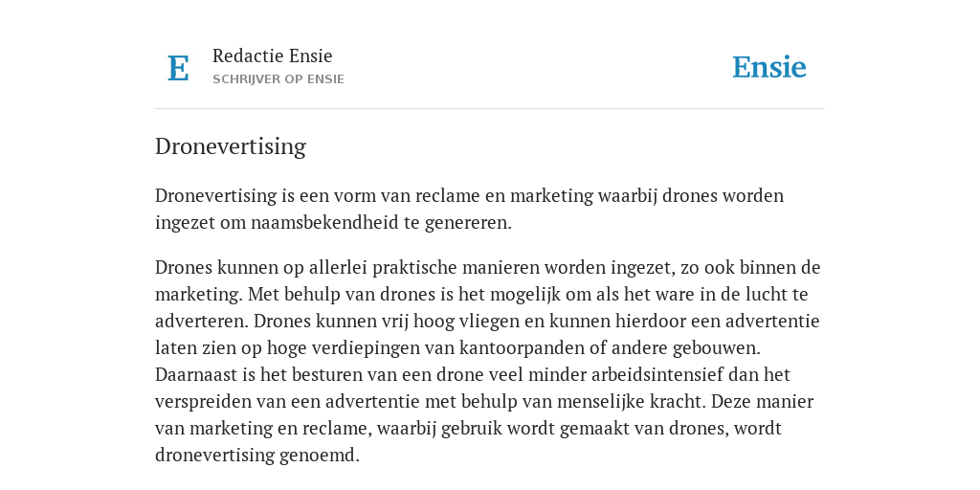Click the blue E author avatar icon
The image size is (980, 490).
tap(178, 68)
